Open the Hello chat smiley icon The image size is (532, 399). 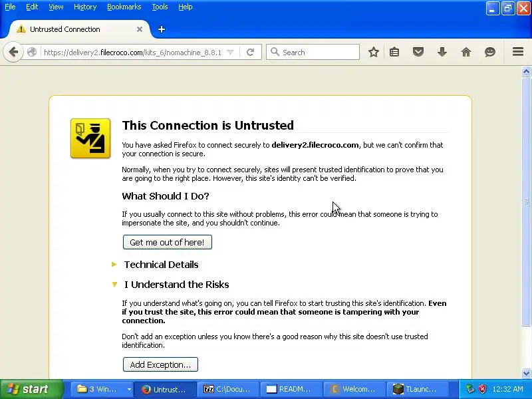(x=490, y=53)
